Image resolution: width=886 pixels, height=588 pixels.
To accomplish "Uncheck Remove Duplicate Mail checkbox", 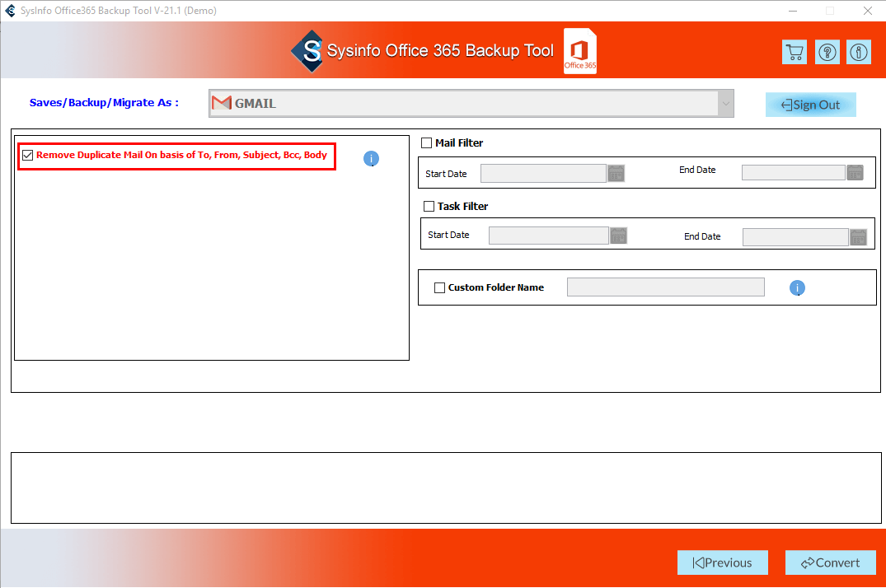I will [28, 155].
